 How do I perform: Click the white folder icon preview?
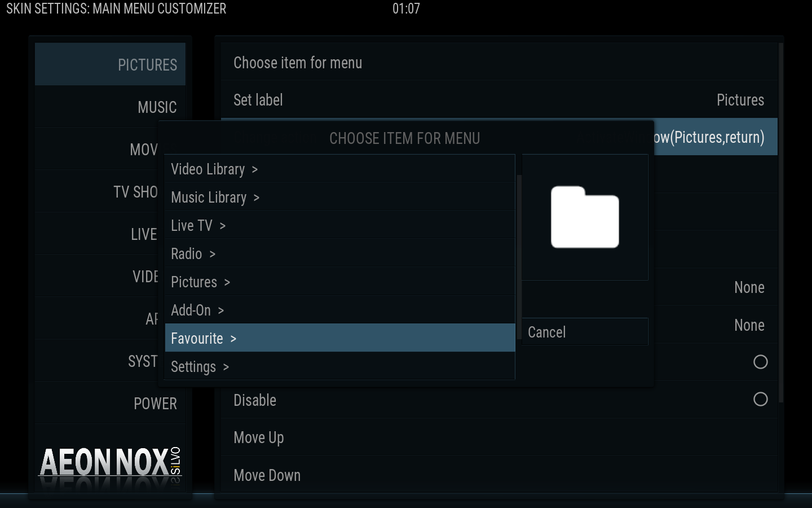tap(585, 217)
